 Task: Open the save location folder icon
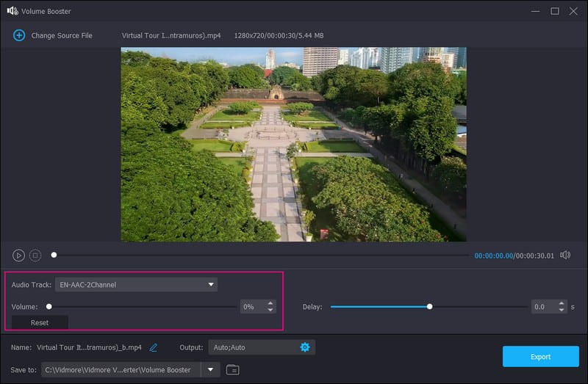click(x=232, y=370)
